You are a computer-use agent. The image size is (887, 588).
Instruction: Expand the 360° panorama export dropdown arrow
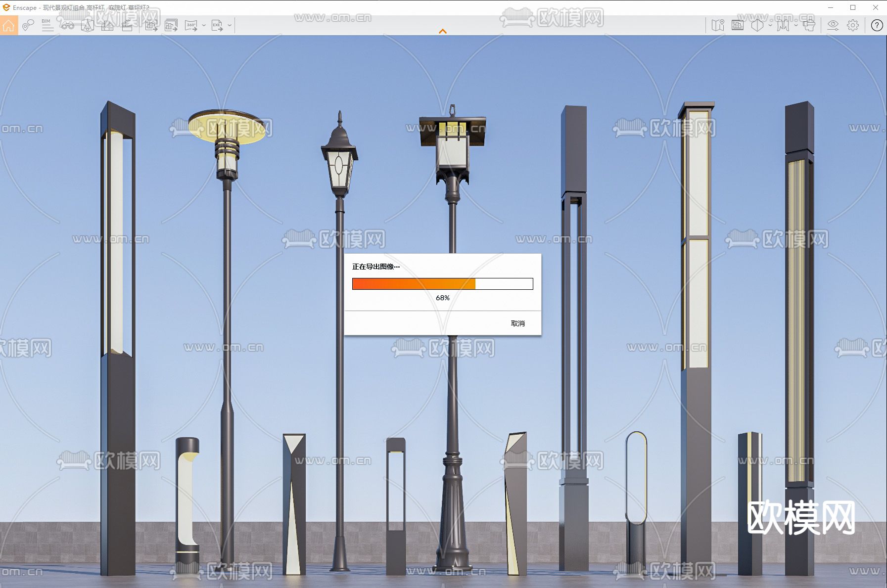204,25
